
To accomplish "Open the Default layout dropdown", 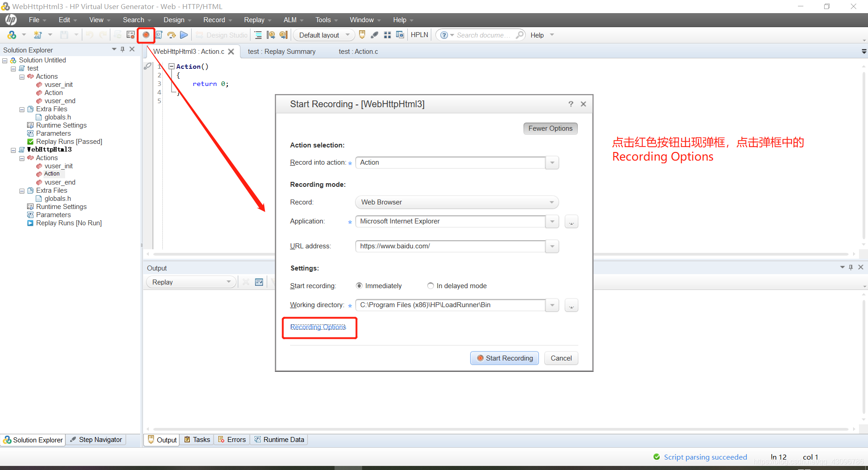I will click(x=324, y=35).
